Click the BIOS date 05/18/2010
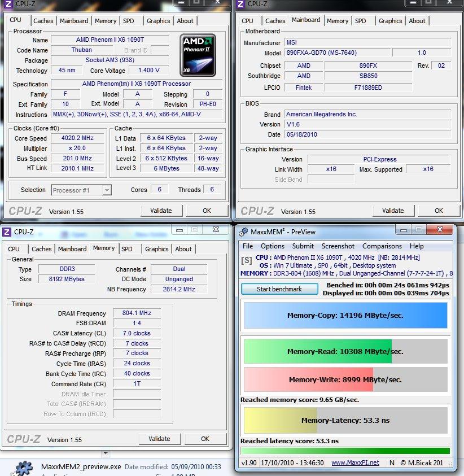This screenshot has height=476, width=464. (x=367, y=134)
